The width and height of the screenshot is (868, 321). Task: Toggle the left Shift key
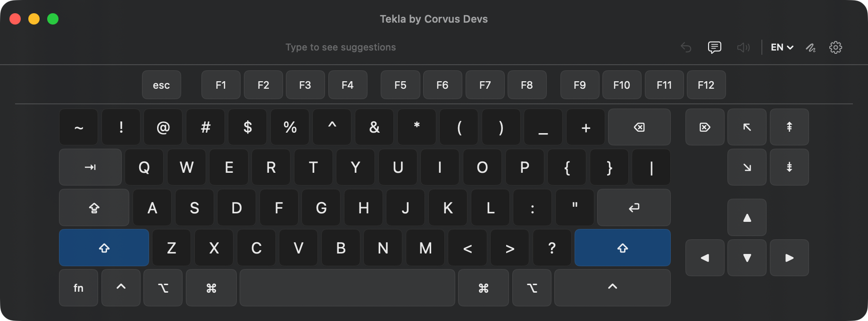coord(104,248)
